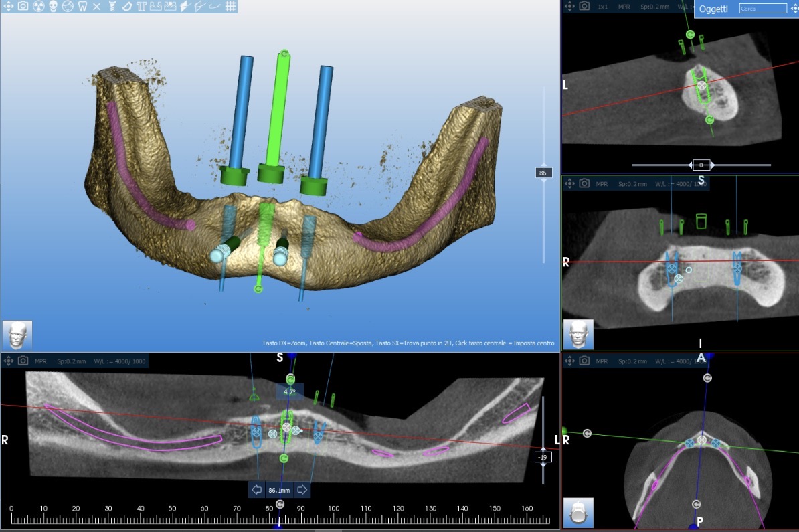The height and width of the screenshot is (532, 799).
Task: Select the face skin rendering icon
Action: coord(68,6)
